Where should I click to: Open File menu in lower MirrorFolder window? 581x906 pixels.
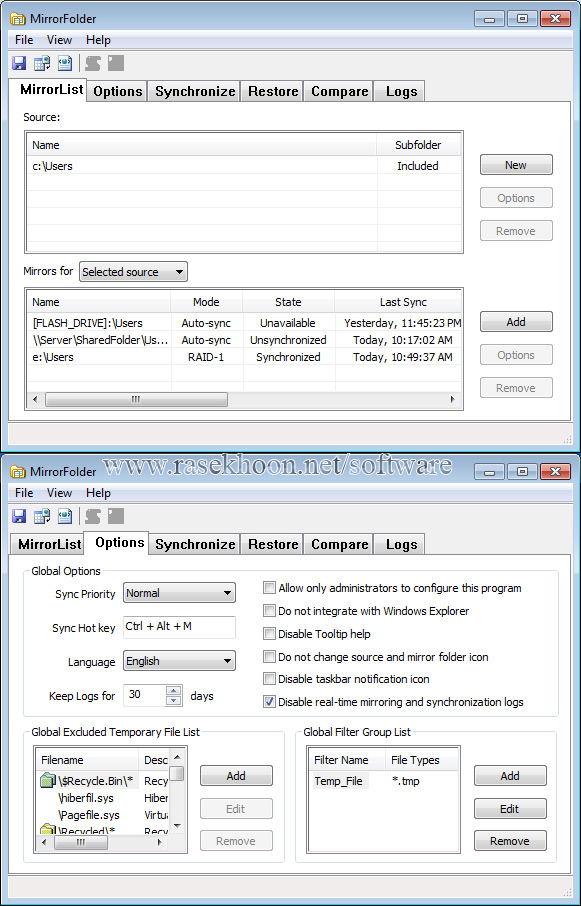tap(24, 493)
